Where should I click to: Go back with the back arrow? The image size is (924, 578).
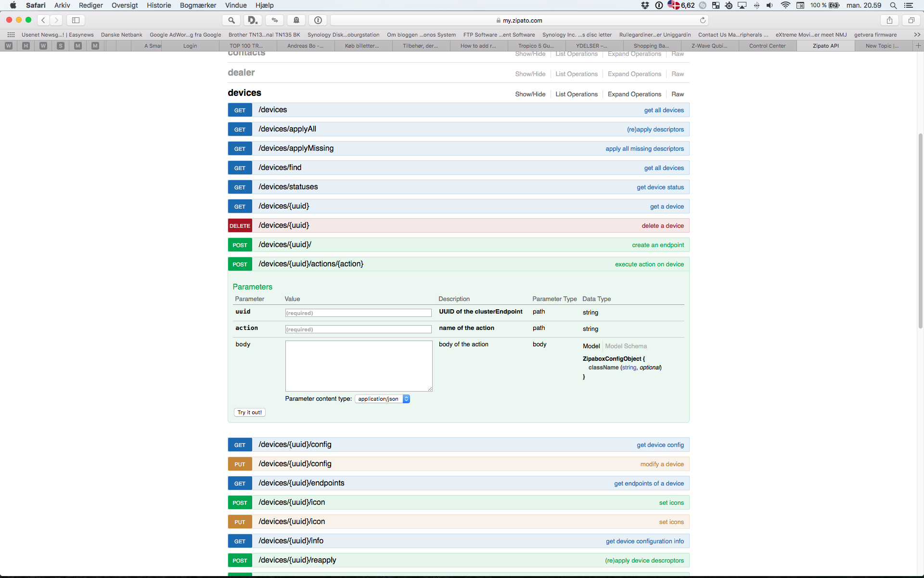(x=43, y=20)
